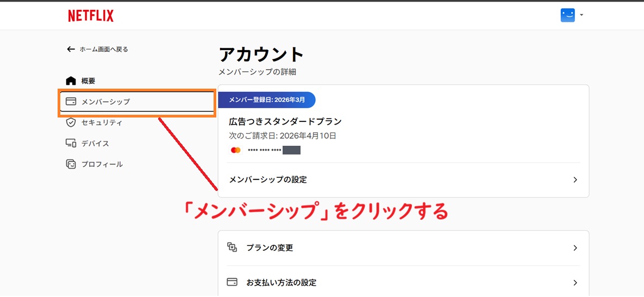Click chevron on プランの変更 row
This screenshot has width=644, height=297.
(576, 248)
